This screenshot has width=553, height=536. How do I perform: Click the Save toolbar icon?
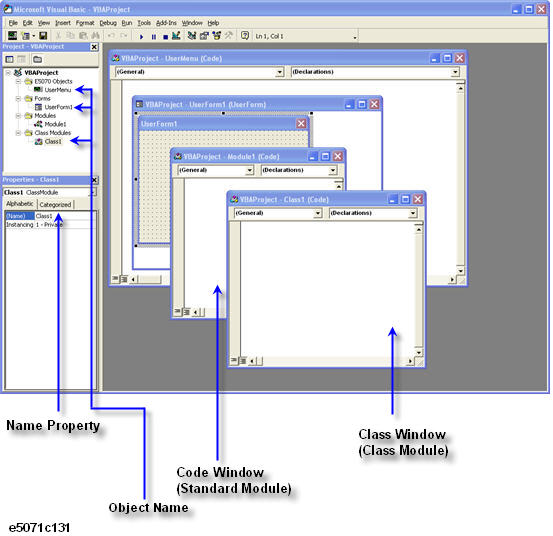(x=43, y=36)
